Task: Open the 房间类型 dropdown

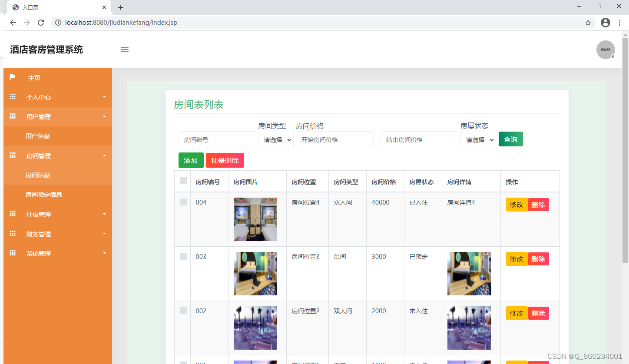Action: click(x=276, y=140)
